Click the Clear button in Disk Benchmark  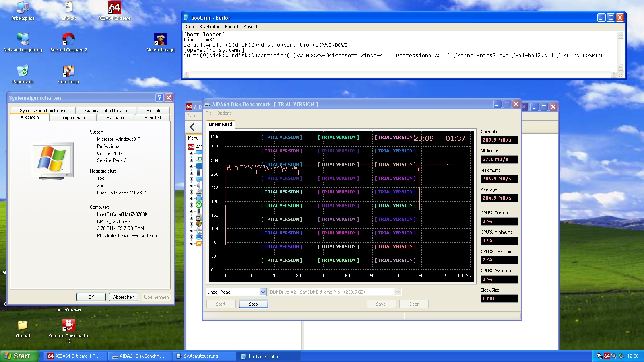coord(413,304)
